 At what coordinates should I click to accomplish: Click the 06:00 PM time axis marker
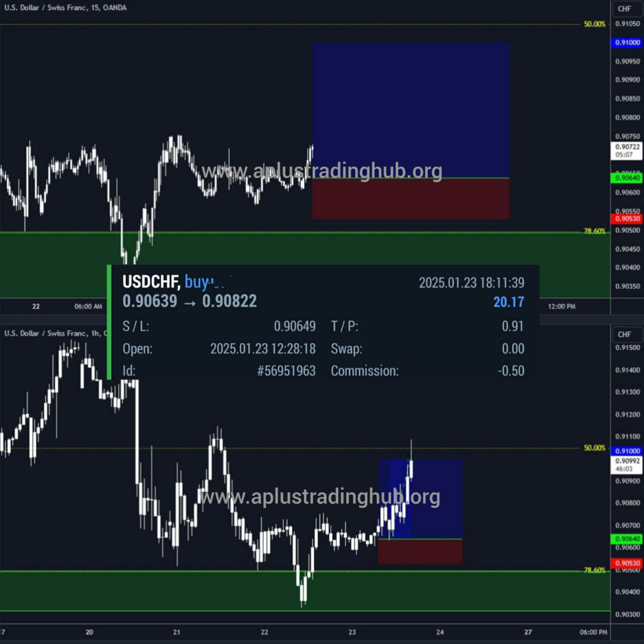[x=593, y=632]
